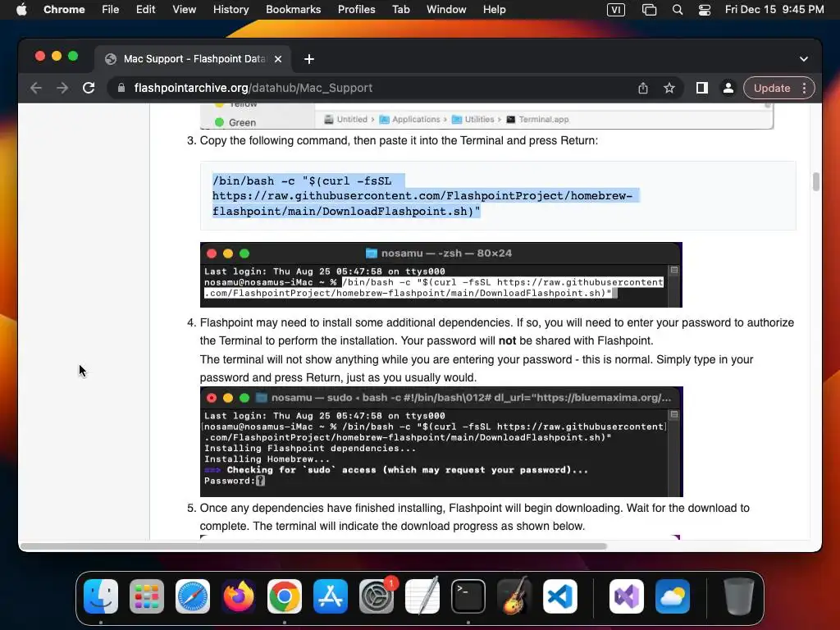Open Launchpad from the Dock
Viewport: 840px width, 630px height.
click(x=147, y=596)
